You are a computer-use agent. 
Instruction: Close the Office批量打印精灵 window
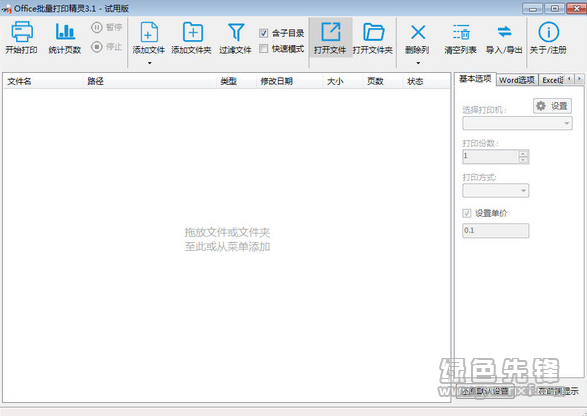(x=577, y=8)
